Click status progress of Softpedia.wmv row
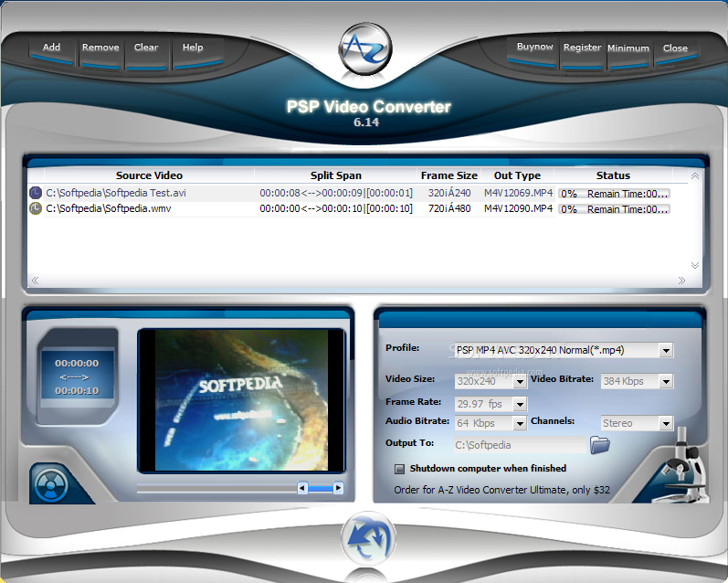 point(614,209)
